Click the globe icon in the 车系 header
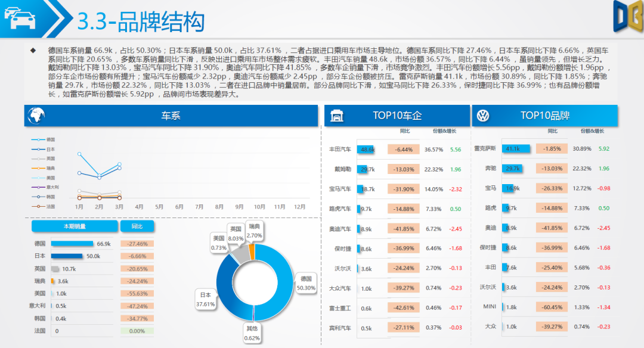644x348 pixels. click(x=36, y=116)
